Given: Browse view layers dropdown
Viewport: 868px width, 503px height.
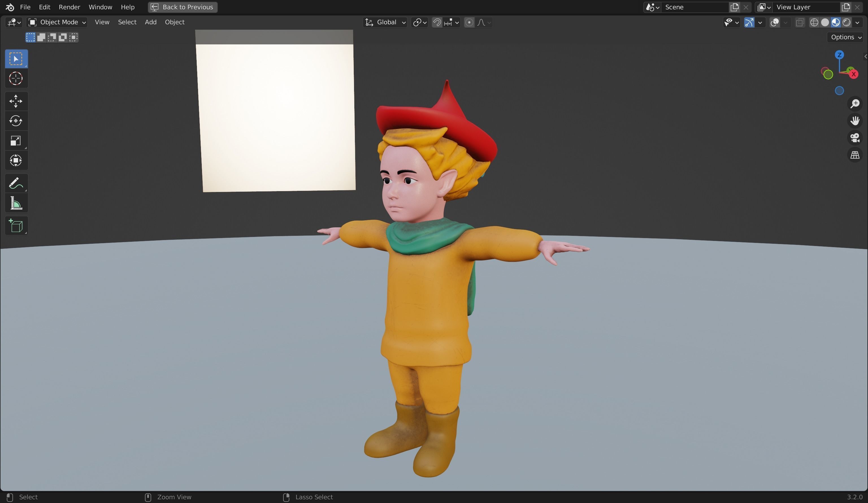Looking at the screenshot, I should point(764,7).
